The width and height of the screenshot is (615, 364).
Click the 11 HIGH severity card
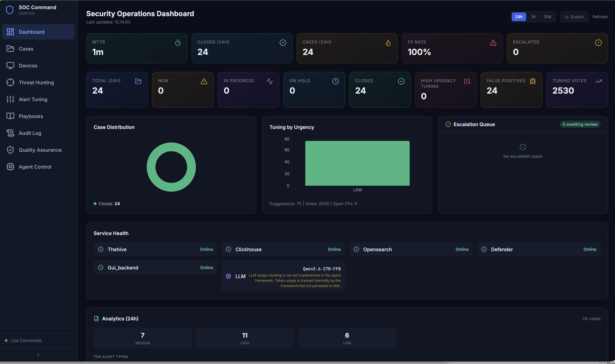[245, 338]
